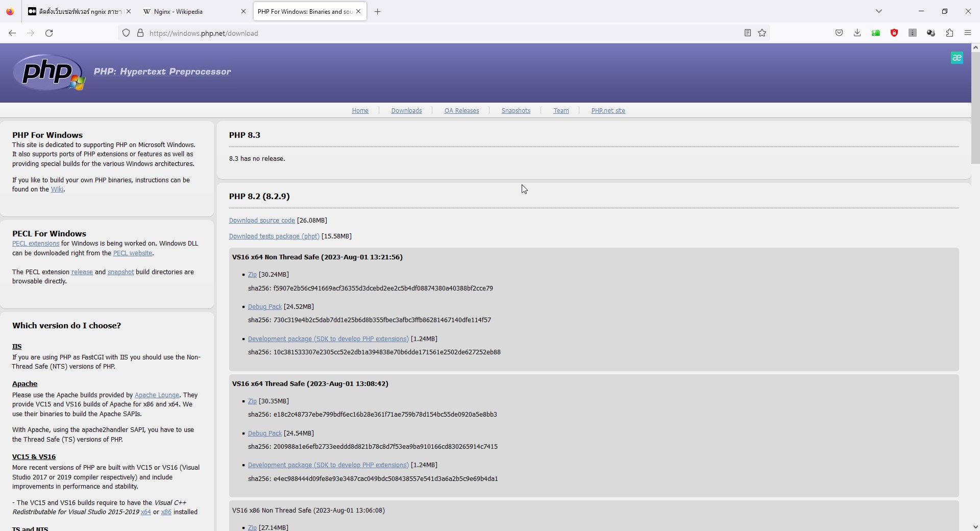The height and width of the screenshot is (531, 980).
Task: Open the QA Releases navigation link
Action: click(461, 111)
